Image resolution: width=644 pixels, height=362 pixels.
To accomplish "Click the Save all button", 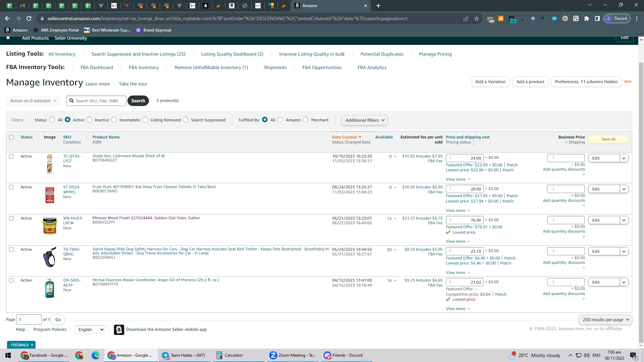I will pyautogui.click(x=608, y=139).
